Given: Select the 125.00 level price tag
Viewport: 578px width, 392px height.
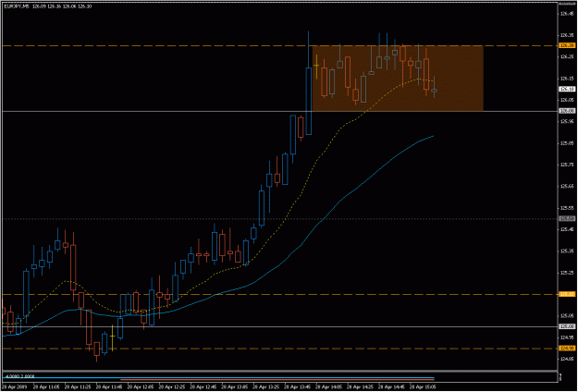Looking at the screenshot, I should tap(568, 326).
